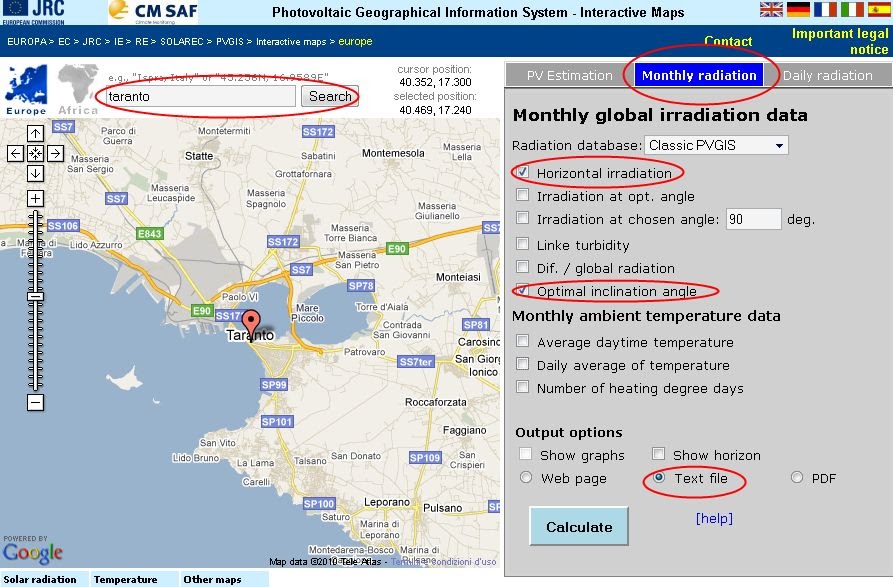Click the chosen angle degree input field

pyautogui.click(x=753, y=219)
